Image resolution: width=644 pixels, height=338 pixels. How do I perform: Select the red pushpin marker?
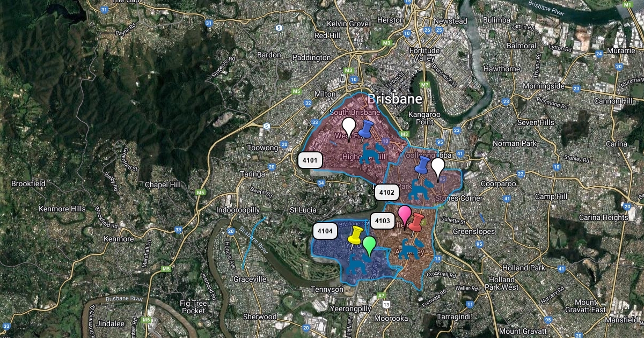[416, 221]
